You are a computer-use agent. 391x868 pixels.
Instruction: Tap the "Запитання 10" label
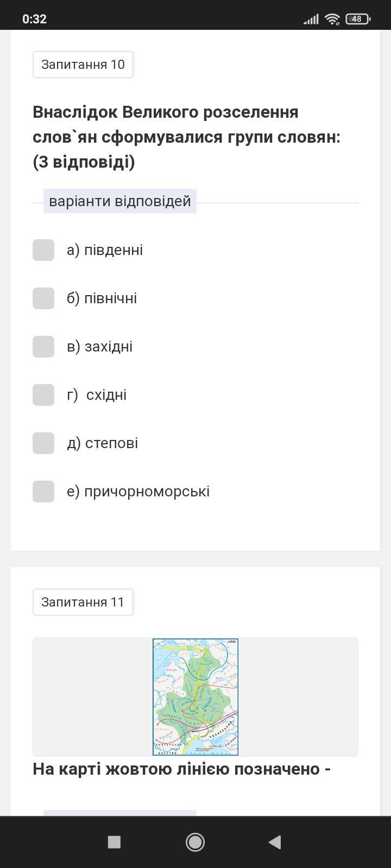pyautogui.click(x=83, y=65)
